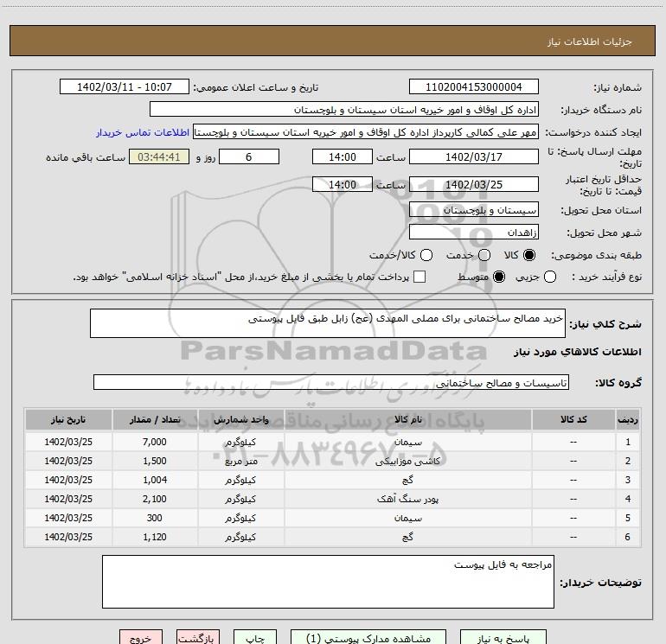Click the گروه کالا تاسیسات و مصالح field
This screenshot has width=666, height=644.
[331, 382]
